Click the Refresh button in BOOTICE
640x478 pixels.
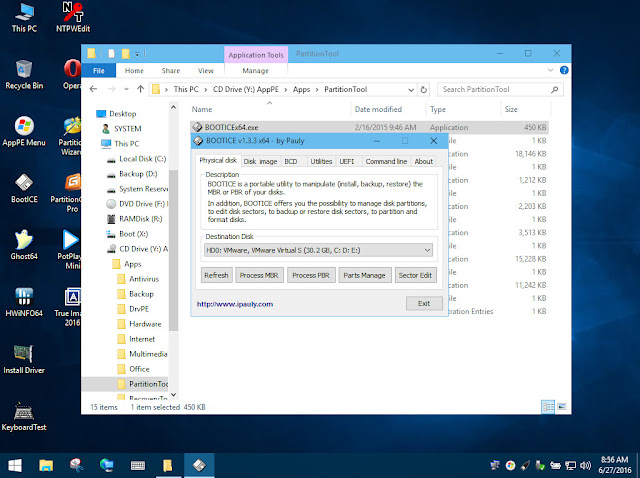tap(216, 275)
